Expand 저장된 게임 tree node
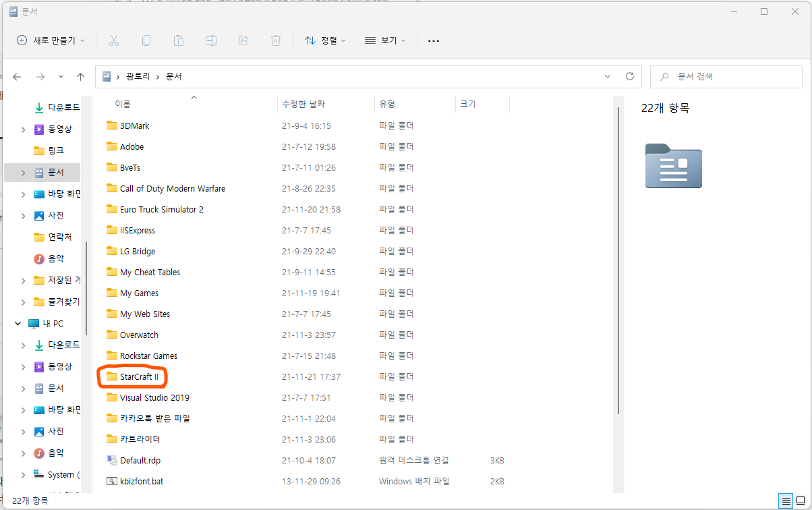Screen dimensions: 812x510 24,280
